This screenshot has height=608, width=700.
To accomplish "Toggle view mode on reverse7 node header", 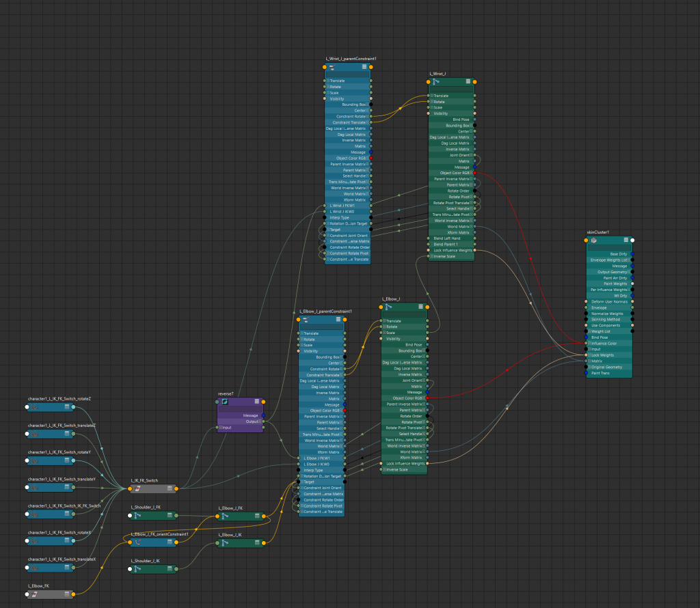I will point(256,402).
